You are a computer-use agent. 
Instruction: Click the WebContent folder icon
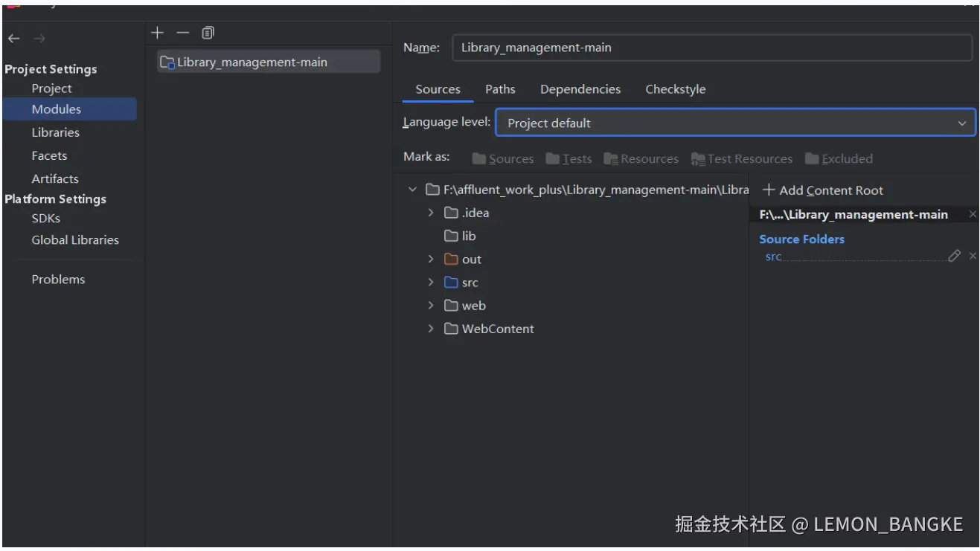[x=451, y=329]
